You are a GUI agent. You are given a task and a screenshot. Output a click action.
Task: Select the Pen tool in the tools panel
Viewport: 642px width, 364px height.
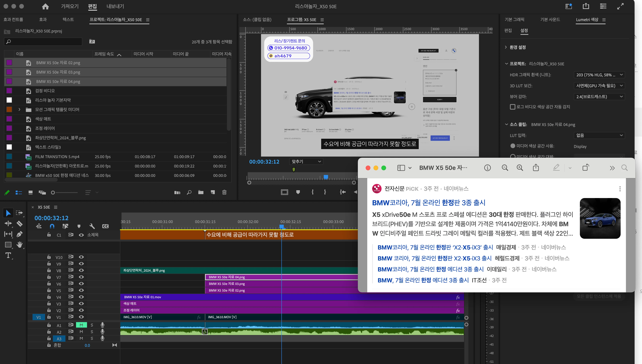pos(20,234)
